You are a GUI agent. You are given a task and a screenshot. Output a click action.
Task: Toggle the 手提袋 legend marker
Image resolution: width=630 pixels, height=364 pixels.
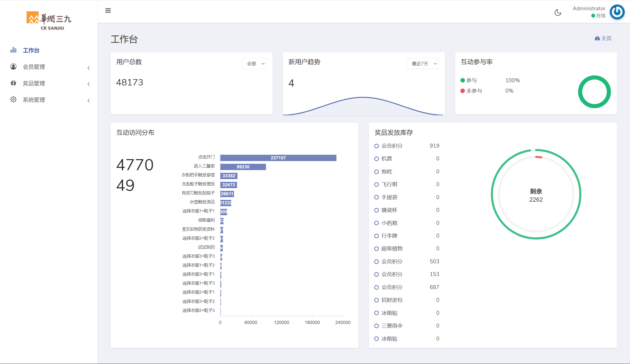click(376, 197)
